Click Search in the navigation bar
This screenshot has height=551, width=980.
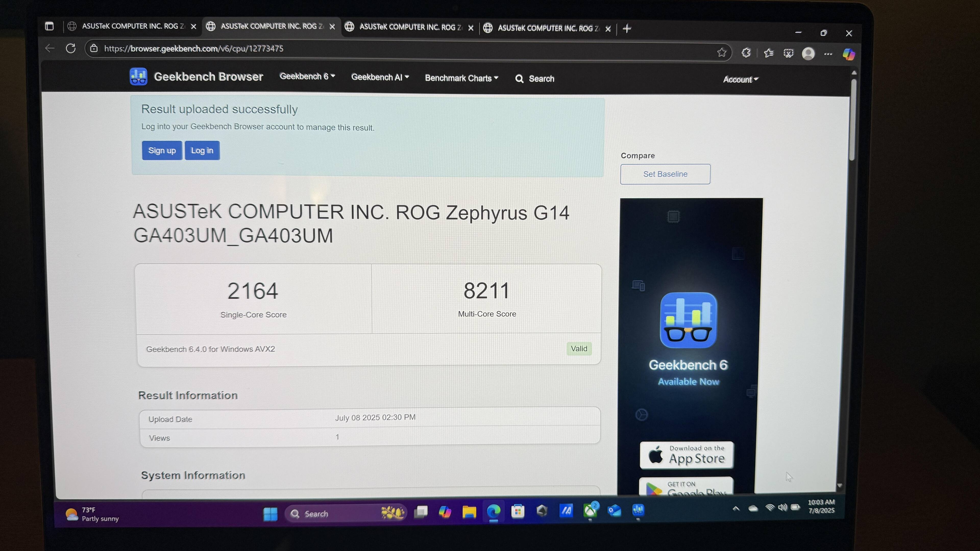click(535, 79)
